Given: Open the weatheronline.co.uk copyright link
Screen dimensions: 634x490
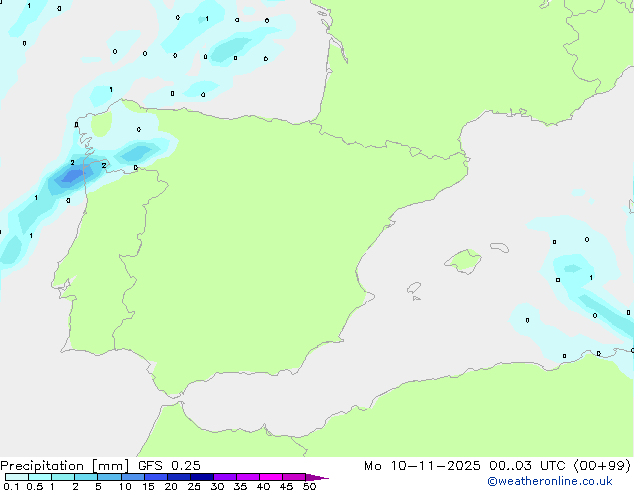Looking at the screenshot, I should point(550,481).
